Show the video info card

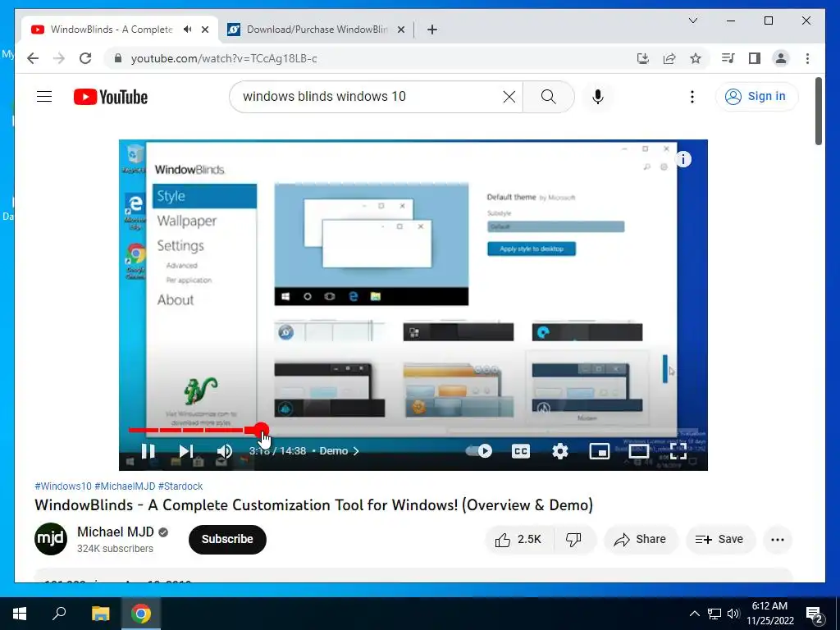(683, 159)
